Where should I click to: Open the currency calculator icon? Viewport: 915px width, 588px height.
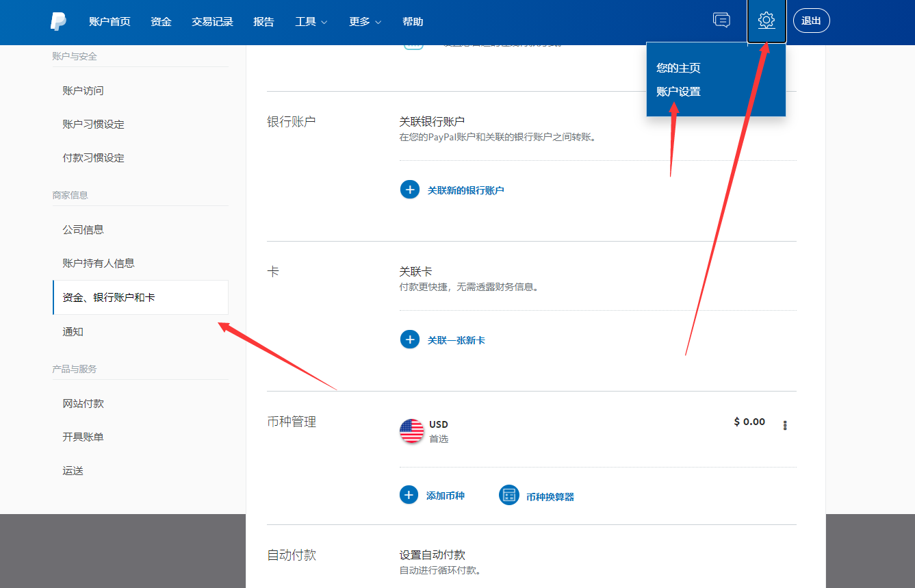click(x=508, y=496)
